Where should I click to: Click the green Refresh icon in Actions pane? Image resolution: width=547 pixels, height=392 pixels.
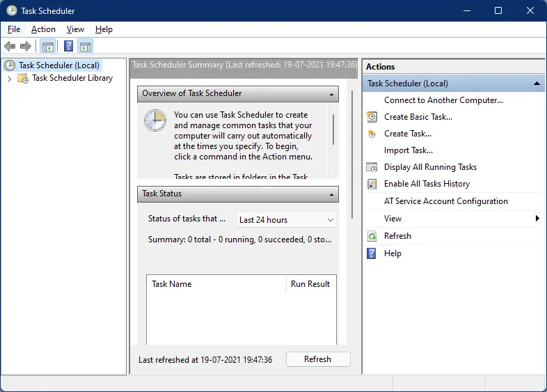click(372, 236)
